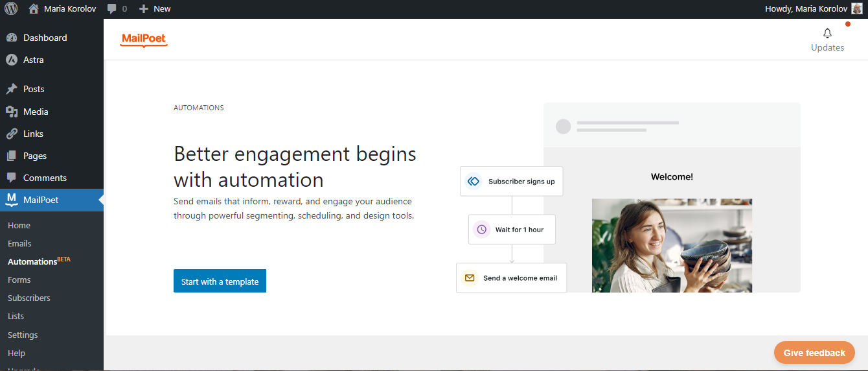The width and height of the screenshot is (868, 371).
Task: Click the Subscriber signs up step card
Action: (x=512, y=181)
